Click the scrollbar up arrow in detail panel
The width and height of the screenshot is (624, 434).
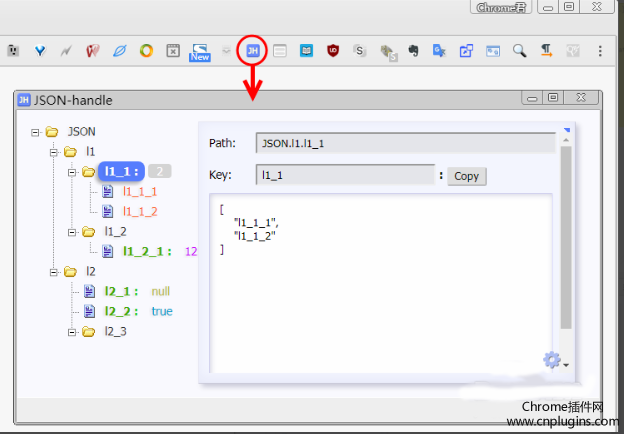tap(566, 140)
